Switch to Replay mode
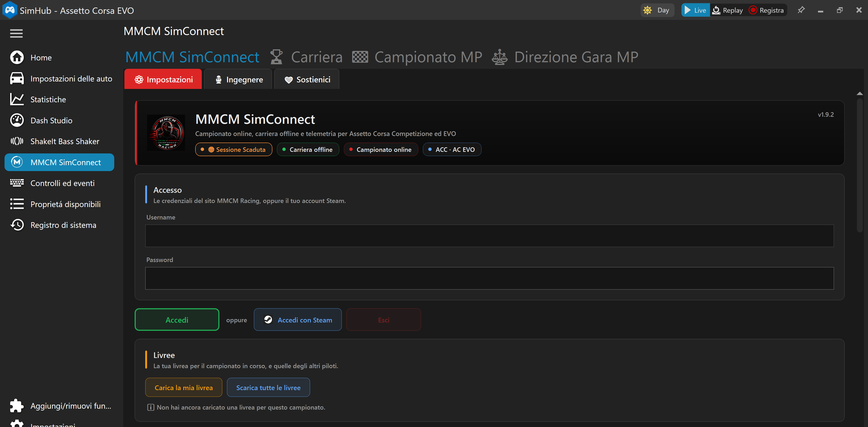868x427 pixels. [728, 10]
